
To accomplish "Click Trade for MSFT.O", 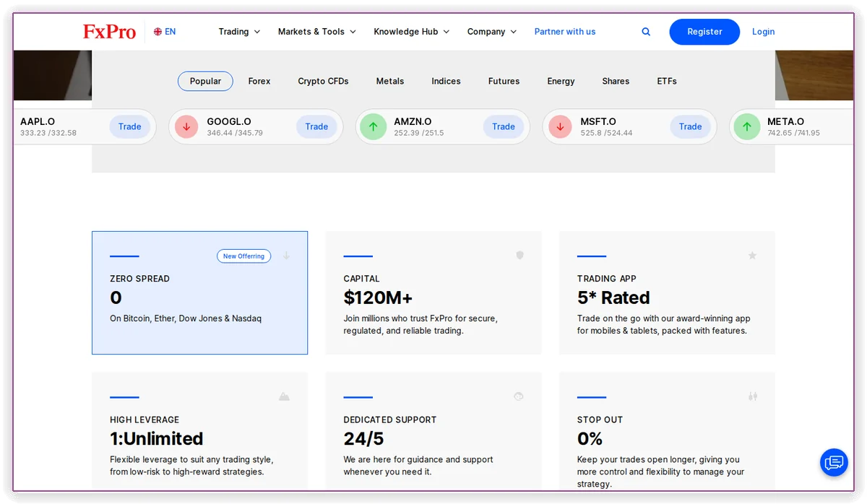I will 690,126.
